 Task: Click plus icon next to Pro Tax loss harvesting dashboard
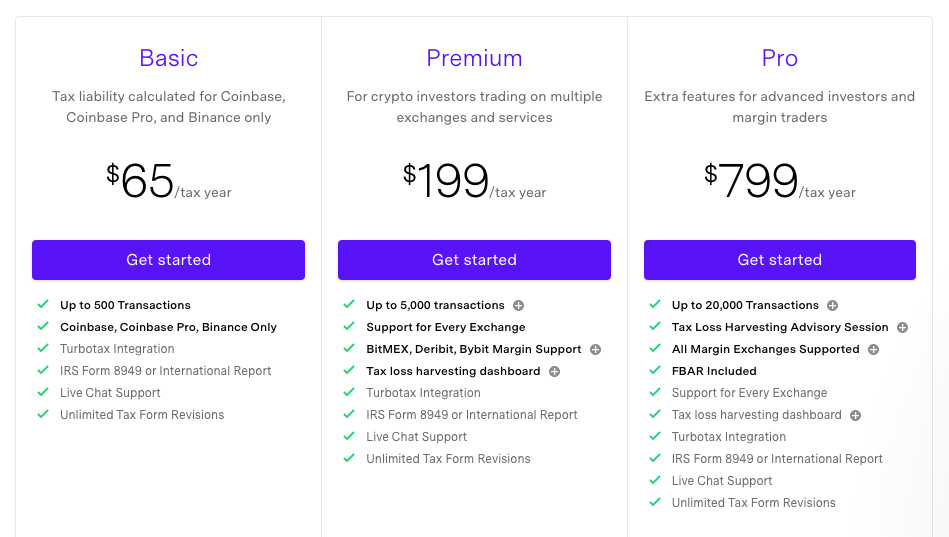[x=855, y=415]
